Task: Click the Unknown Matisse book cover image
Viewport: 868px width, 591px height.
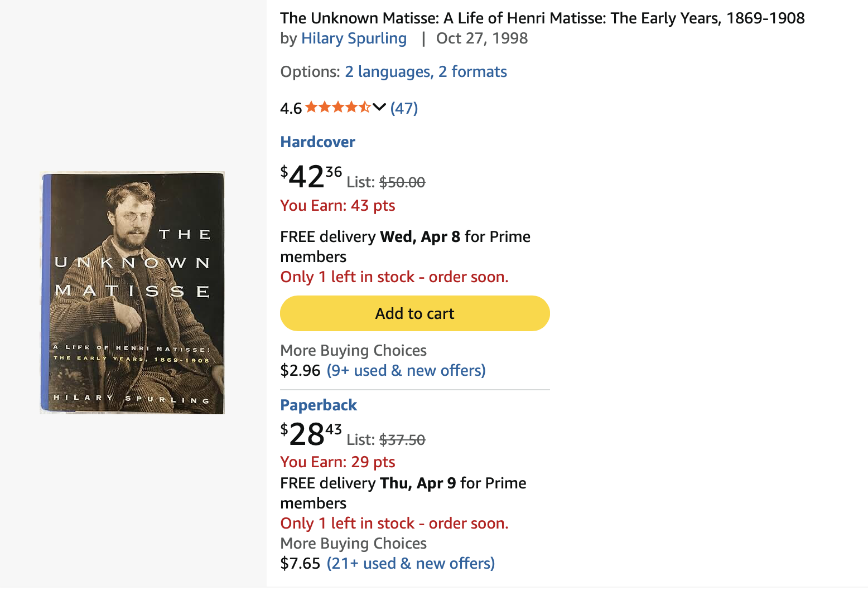Action: 132,293
